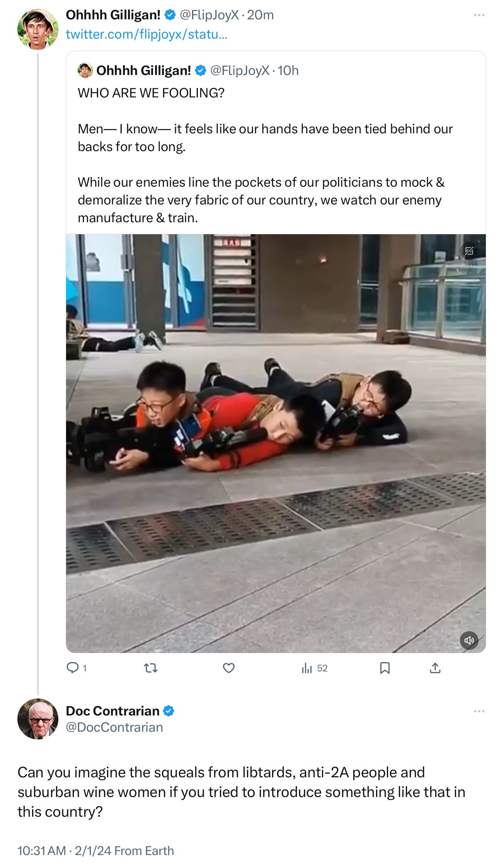The image size is (504, 867).
Task: Like the tweet with heart icon
Action: tap(229, 668)
